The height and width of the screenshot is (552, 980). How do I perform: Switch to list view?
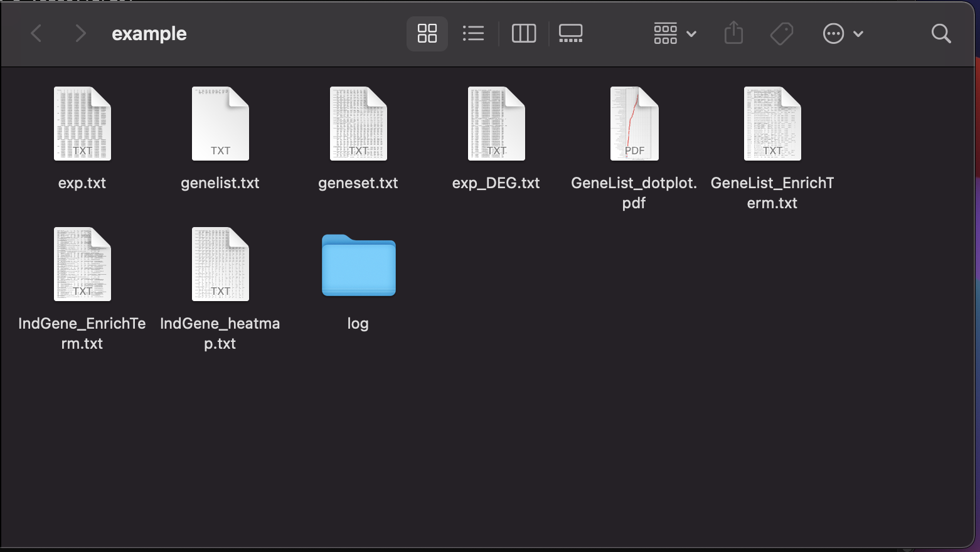473,33
